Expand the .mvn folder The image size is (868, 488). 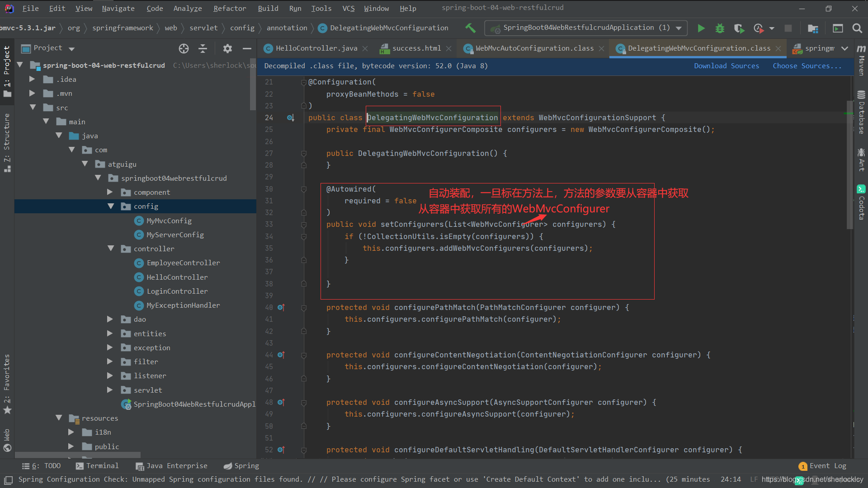pyautogui.click(x=32, y=93)
